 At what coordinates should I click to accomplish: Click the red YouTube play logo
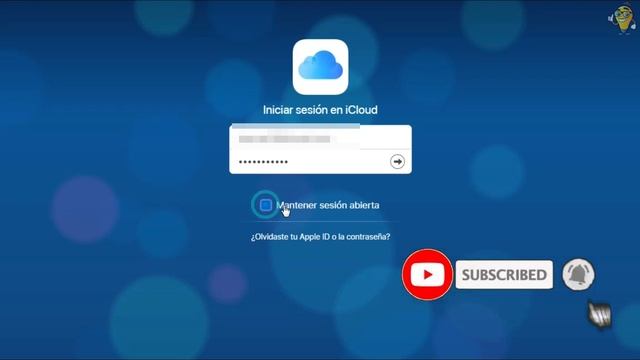[427, 275]
